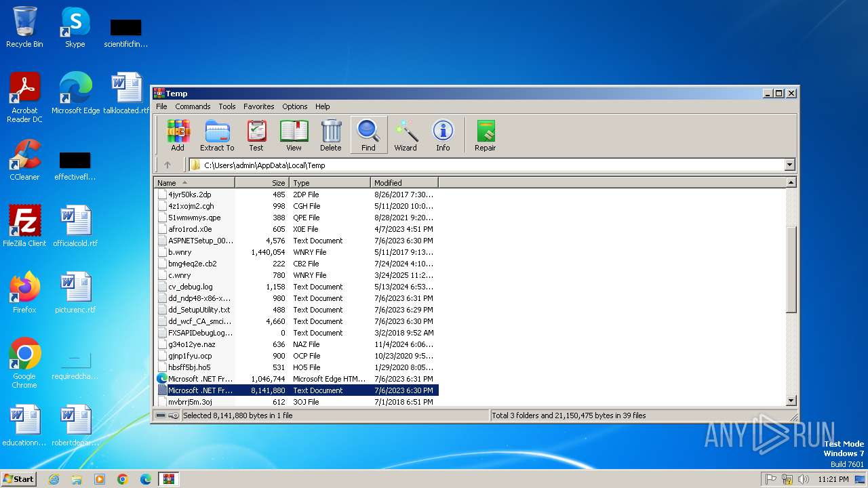This screenshot has height=488, width=868.
Task: Select Google Chrome desktop icon
Action: [x=24, y=363]
